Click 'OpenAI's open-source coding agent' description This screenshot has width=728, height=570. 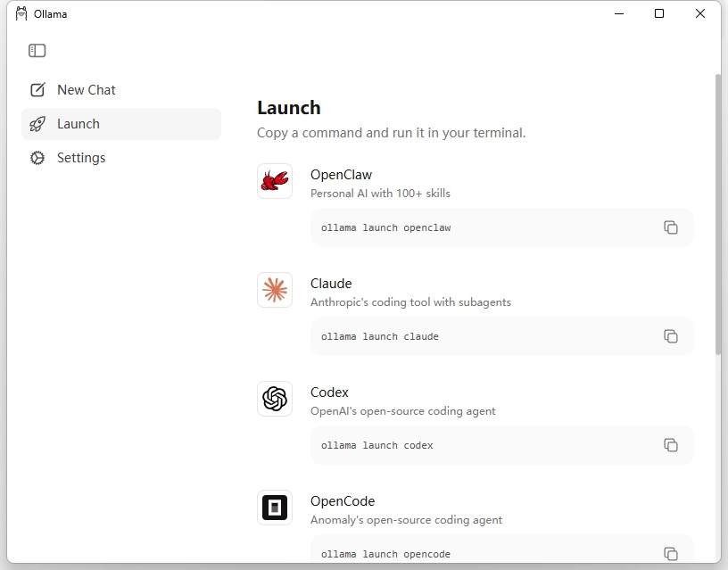tap(403, 411)
